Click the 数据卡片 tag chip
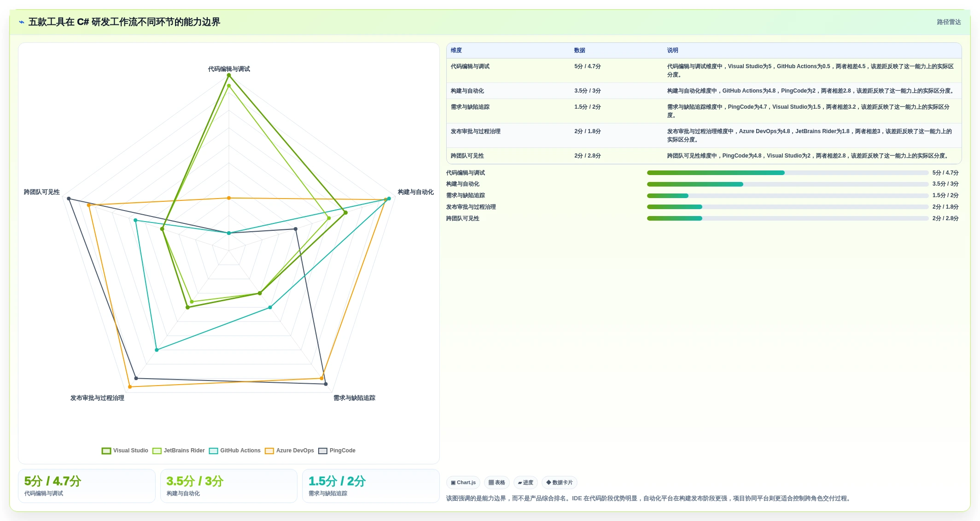Image resolution: width=980 pixels, height=521 pixels. [x=560, y=482]
